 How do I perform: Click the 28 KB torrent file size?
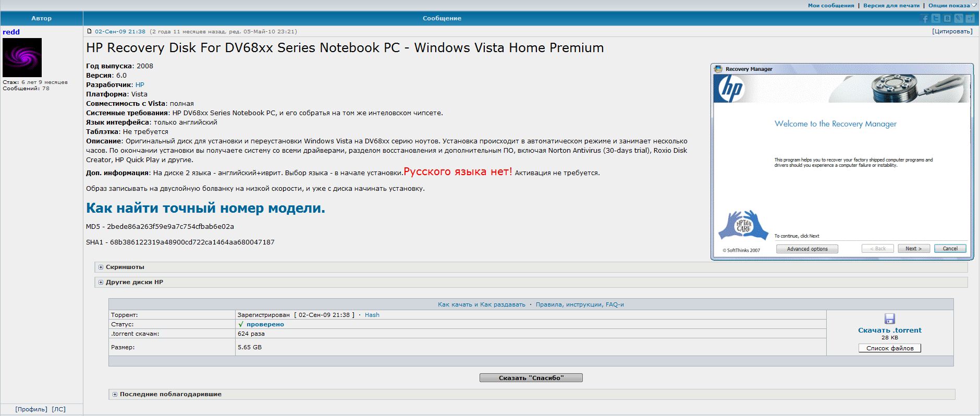coord(890,338)
